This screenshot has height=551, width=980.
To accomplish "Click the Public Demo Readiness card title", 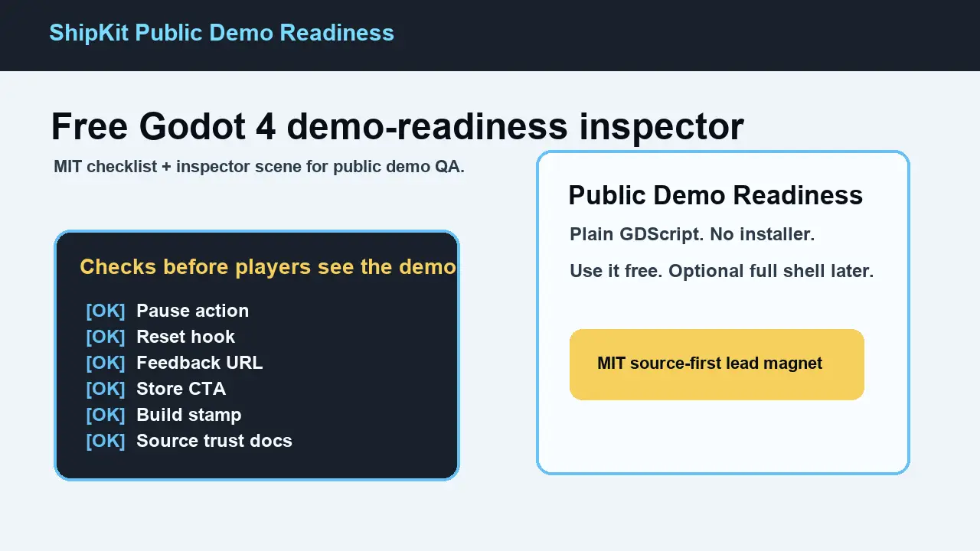I will click(x=715, y=195).
